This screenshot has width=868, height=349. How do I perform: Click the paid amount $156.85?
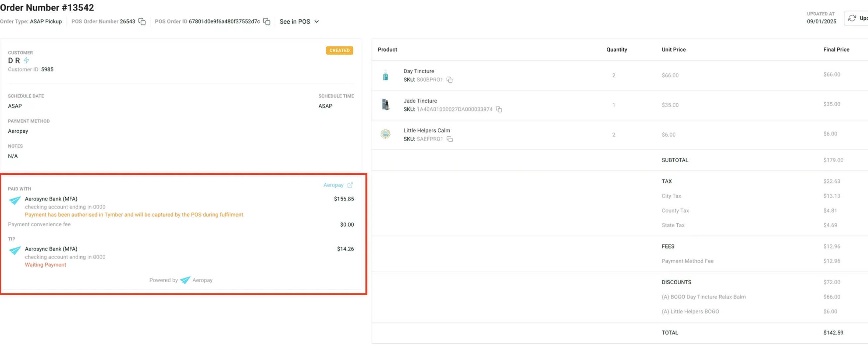click(344, 199)
